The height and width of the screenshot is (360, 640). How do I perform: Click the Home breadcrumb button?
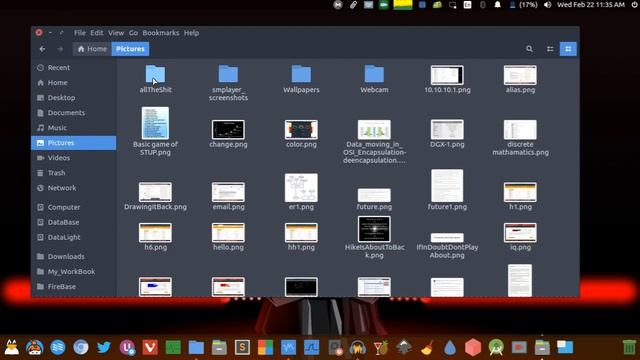(x=92, y=49)
